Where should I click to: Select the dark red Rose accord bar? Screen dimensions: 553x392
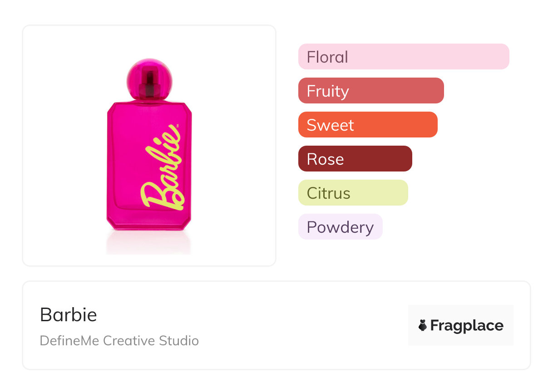coord(355,159)
